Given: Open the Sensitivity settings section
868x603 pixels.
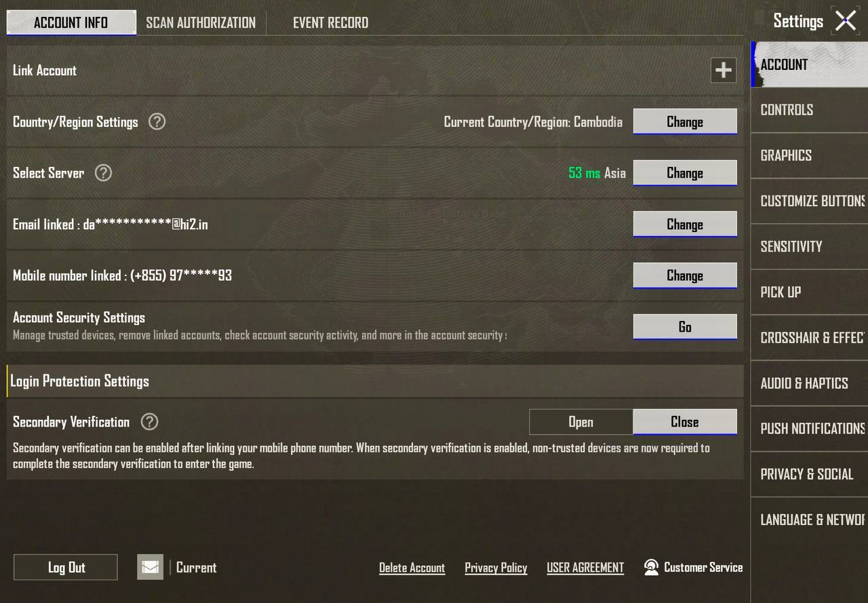Looking at the screenshot, I should [810, 246].
